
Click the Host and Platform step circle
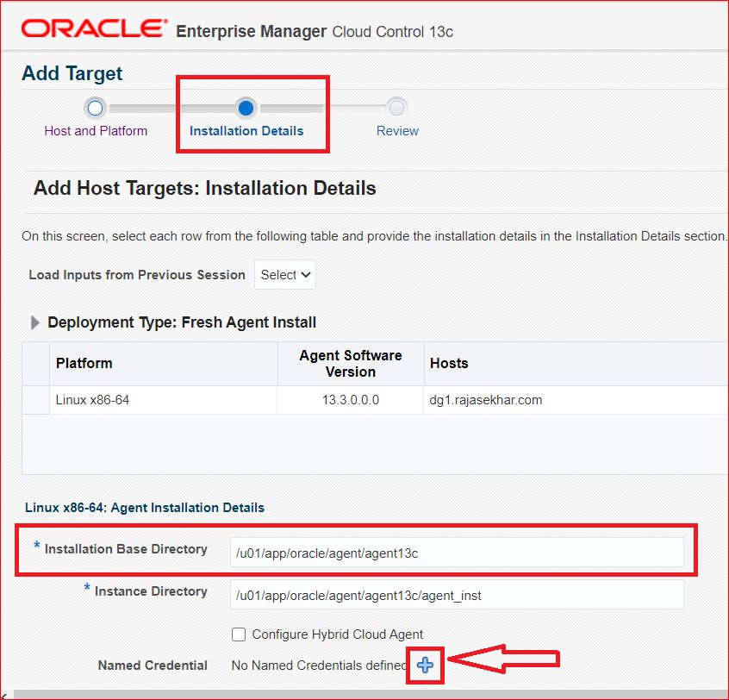point(96,108)
